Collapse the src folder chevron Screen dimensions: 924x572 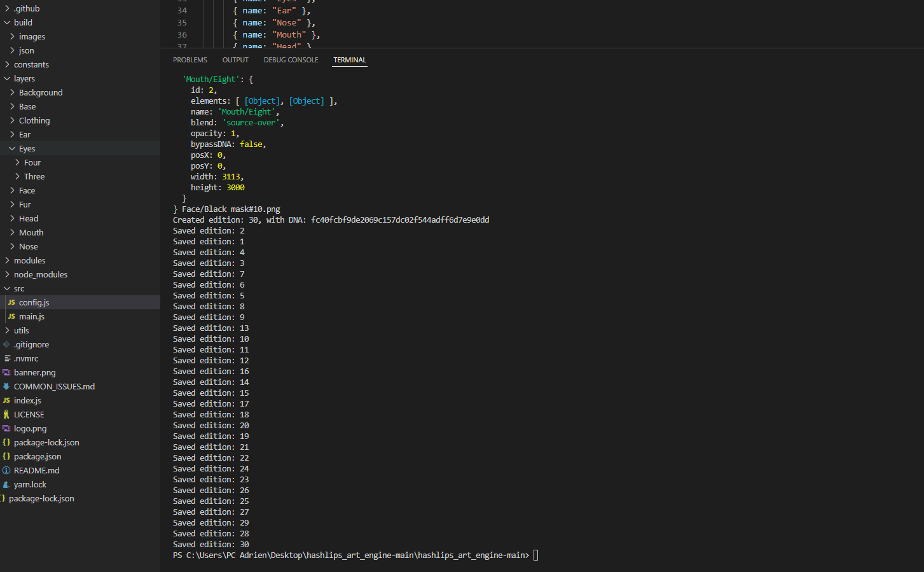point(7,288)
